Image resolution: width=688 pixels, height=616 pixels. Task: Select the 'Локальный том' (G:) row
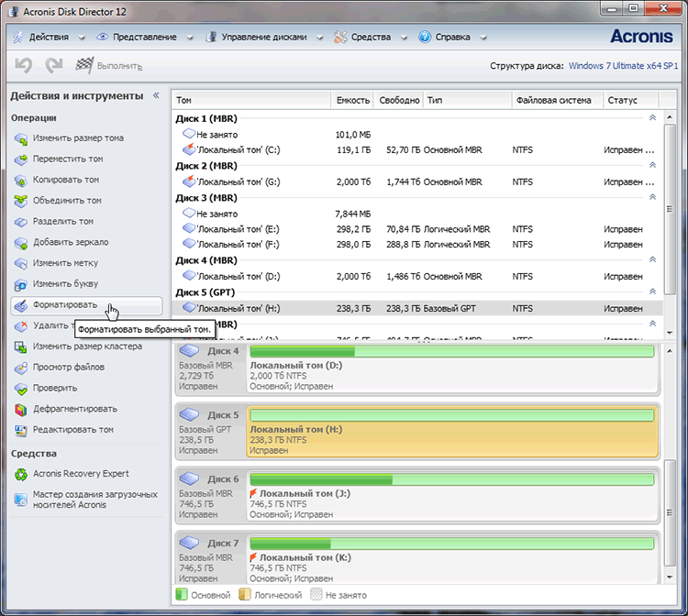click(x=417, y=181)
